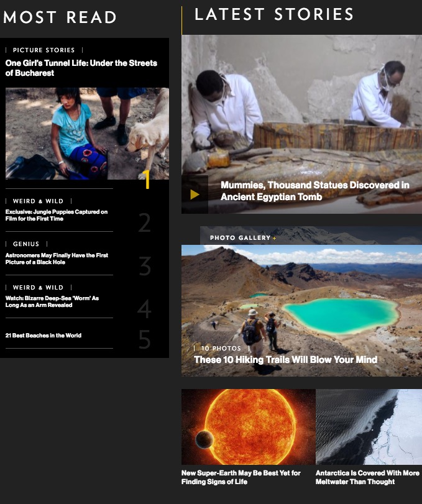The height and width of the screenshot is (504, 422).
Task: Open the Genius category label
Action: click(x=26, y=244)
